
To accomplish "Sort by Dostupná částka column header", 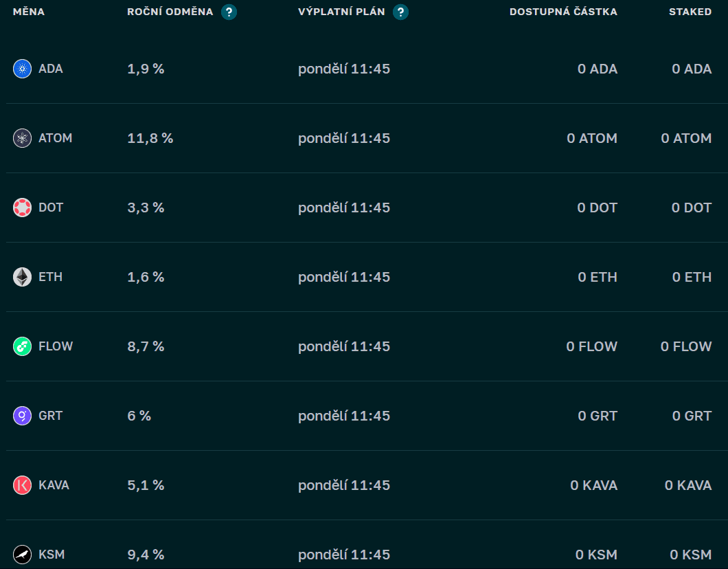I will [x=563, y=12].
